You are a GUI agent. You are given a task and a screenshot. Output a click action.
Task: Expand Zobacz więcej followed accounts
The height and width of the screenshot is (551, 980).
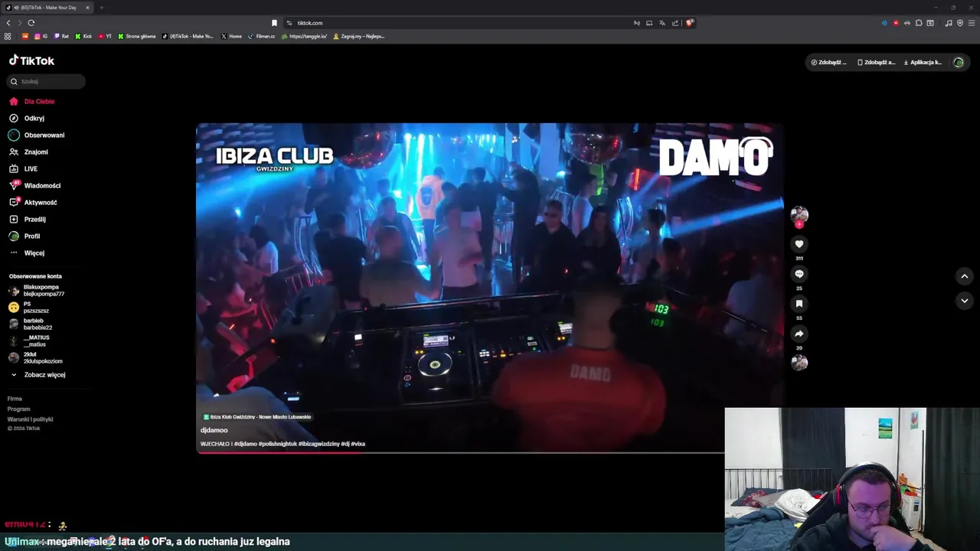click(38, 374)
